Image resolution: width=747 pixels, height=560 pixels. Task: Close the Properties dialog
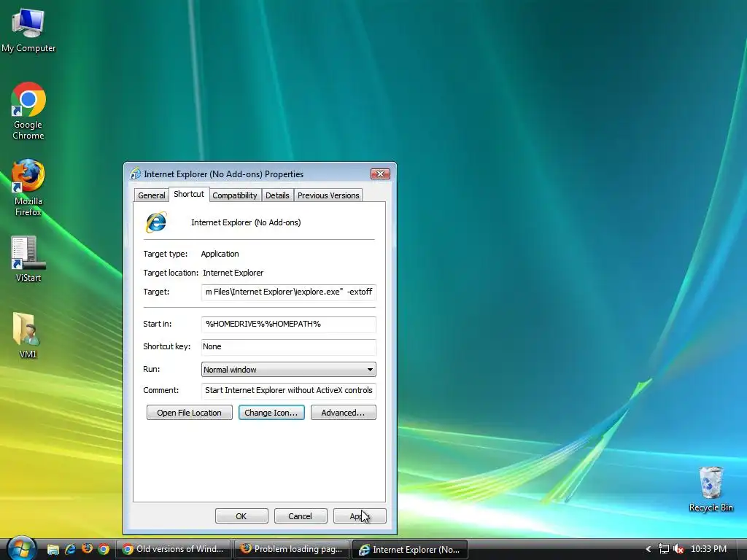point(380,174)
